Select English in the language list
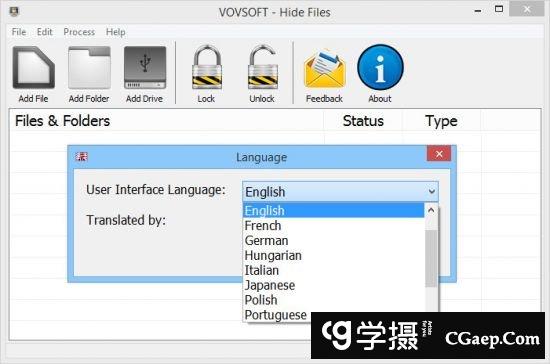This screenshot has height=364, width=550. click(x=333, y=210)
